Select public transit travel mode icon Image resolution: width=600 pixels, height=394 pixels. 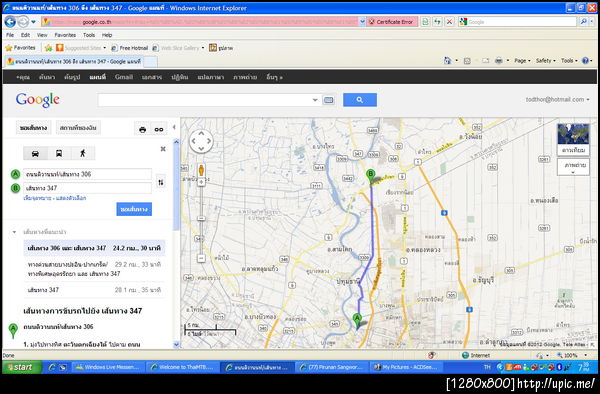pos(59,153)
